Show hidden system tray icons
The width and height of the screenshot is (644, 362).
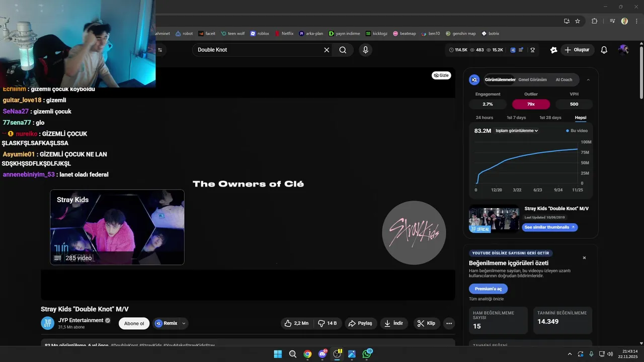pos(570,354)
